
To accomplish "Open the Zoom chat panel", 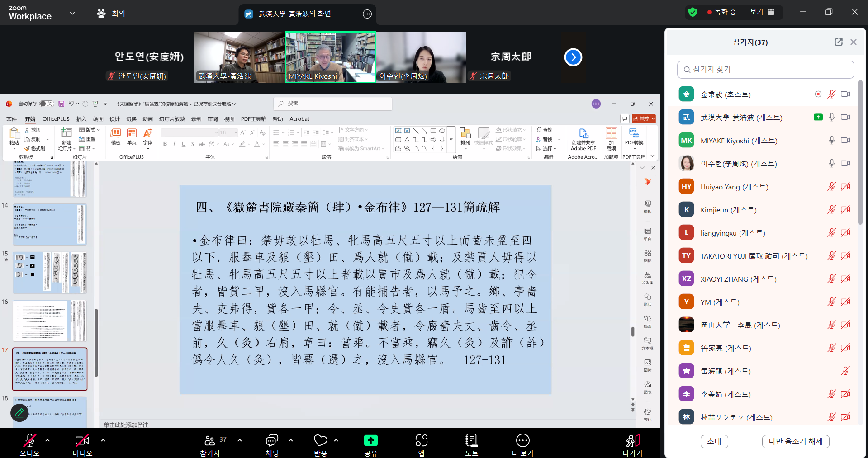I will [272, 440].
